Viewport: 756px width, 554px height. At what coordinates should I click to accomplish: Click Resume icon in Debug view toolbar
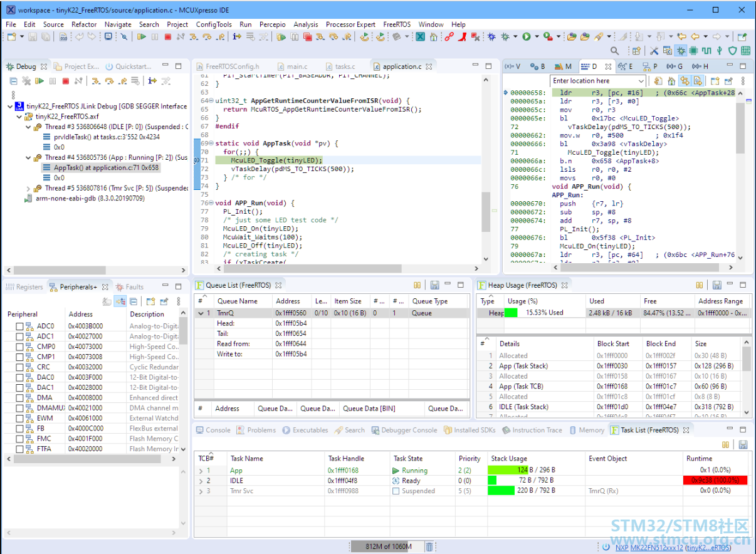(x=39, y=81)
